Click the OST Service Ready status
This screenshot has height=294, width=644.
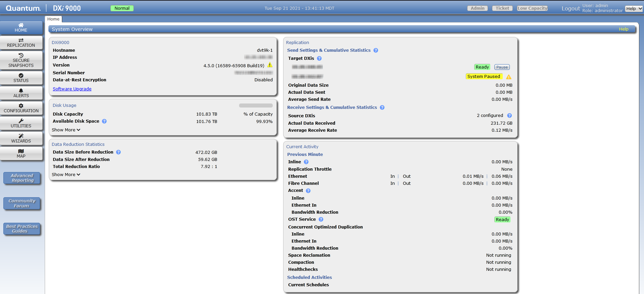(x=502, y=220)
